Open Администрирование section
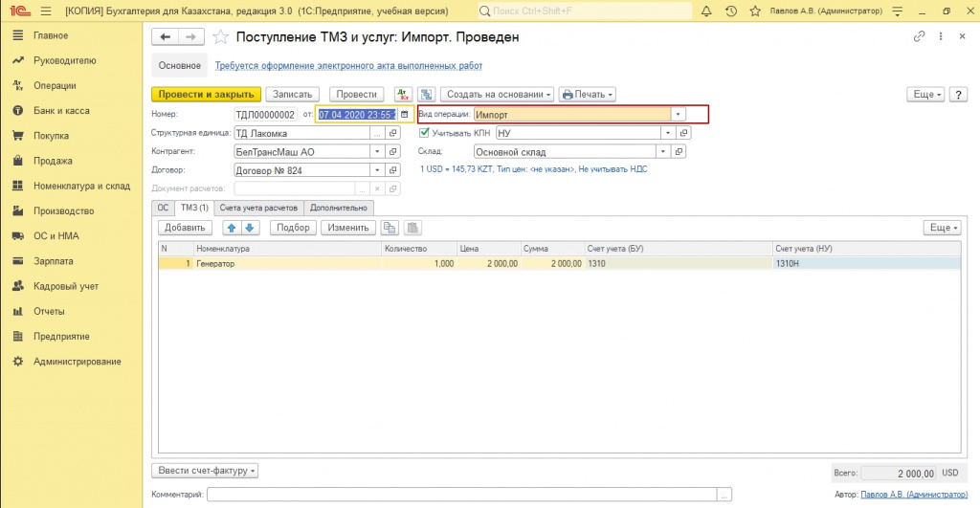 77,362
